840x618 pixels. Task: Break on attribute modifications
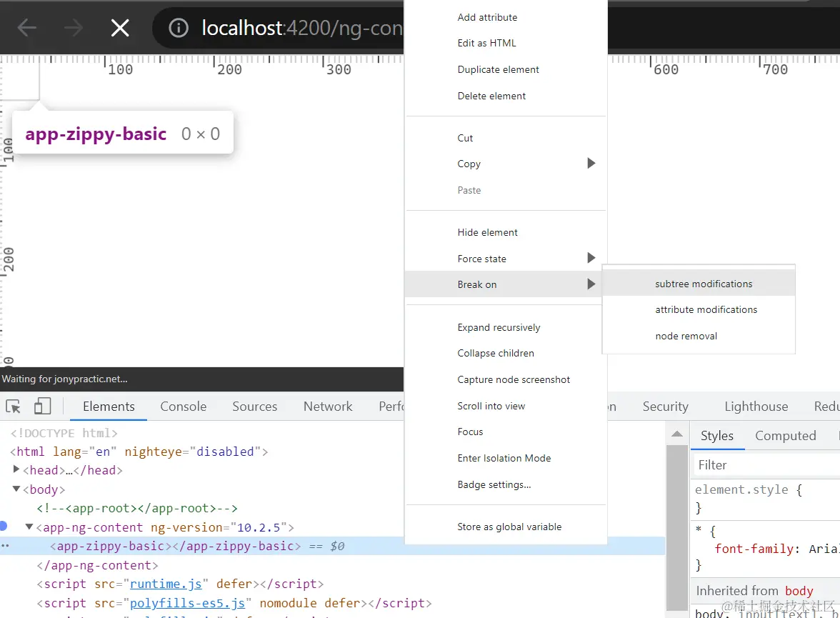click(706, 310)
